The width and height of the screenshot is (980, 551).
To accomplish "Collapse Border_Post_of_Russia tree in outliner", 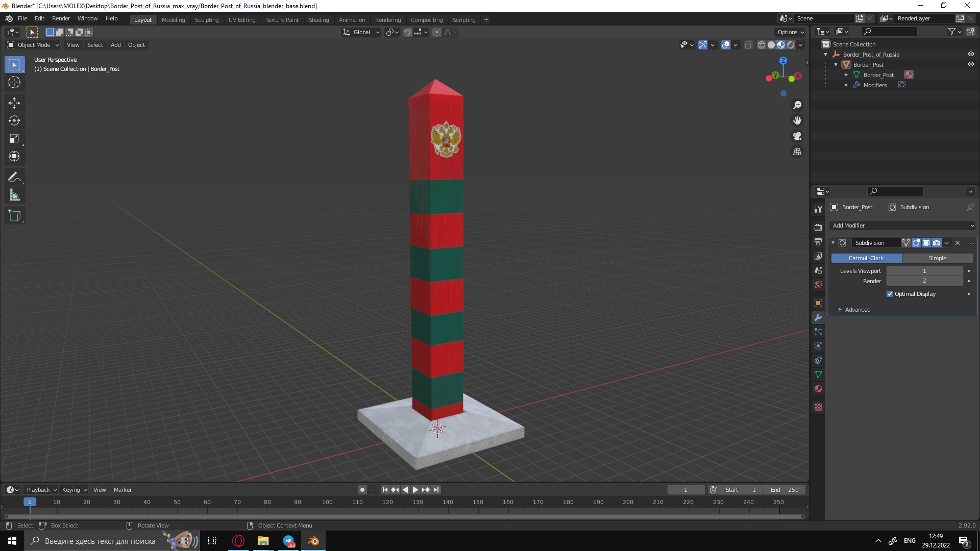I will [826, 55].
